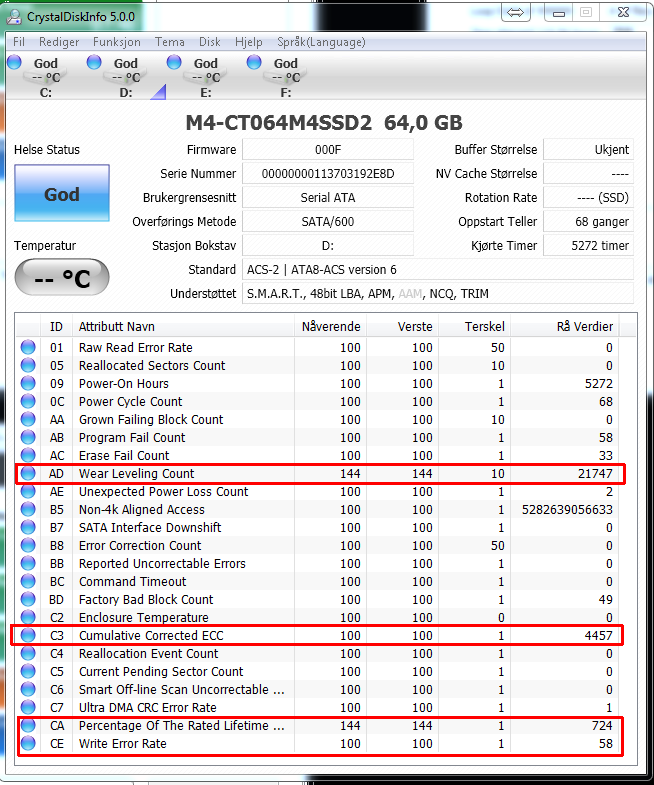
Task: Click status orb of Wear Leveling Count
Action: [28, 473]
